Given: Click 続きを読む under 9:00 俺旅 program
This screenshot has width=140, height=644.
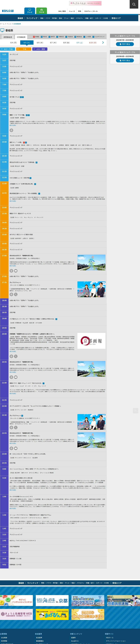Looking at the screenshot, I should point(13,125).
